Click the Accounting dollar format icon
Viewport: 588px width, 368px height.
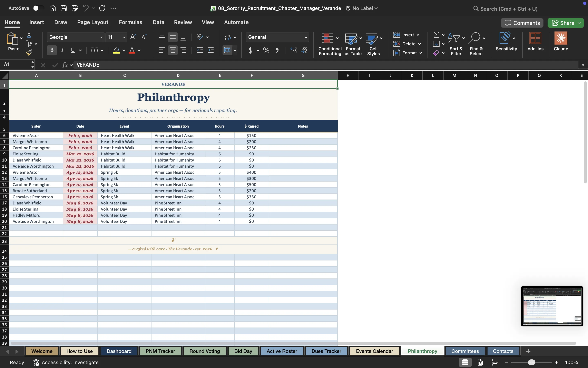coord(250,50)
